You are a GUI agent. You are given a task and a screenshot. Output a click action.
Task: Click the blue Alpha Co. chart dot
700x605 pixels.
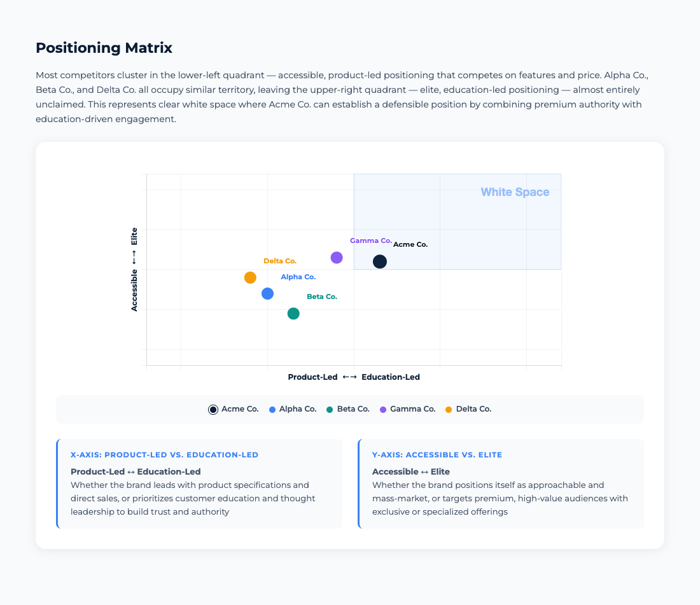coord(267,293)
